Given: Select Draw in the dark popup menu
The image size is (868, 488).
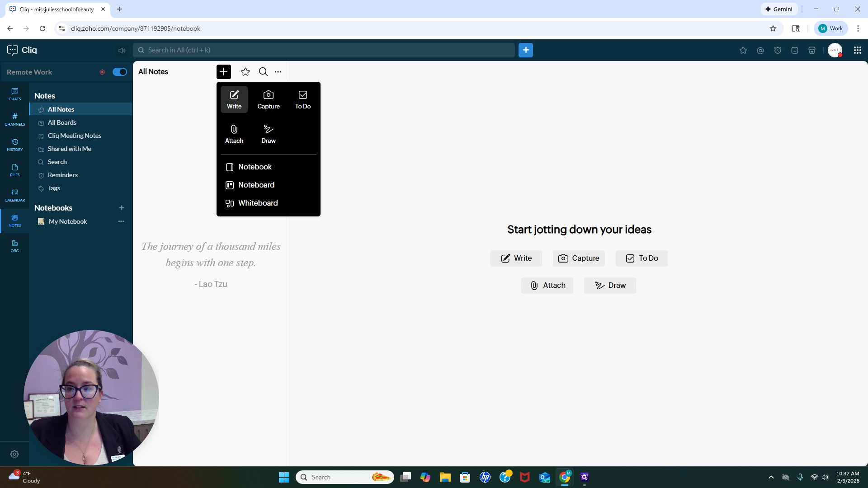Looking at the screenshot, I should [269, 134].
